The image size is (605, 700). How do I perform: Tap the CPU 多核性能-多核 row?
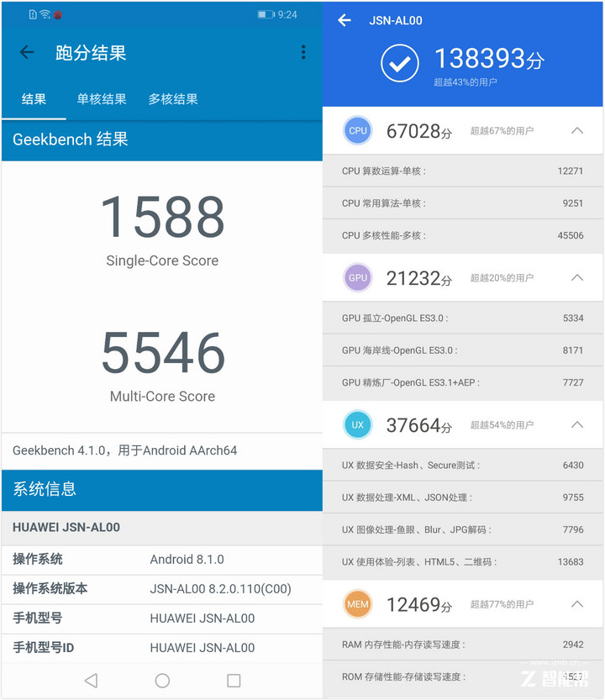[x=462, y=235]
